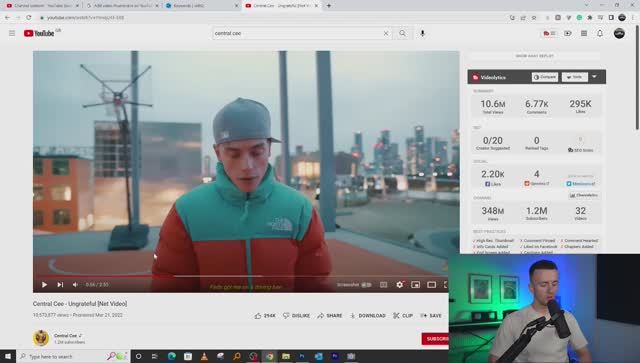Open video player settings gear

click(x=400, y=285)
